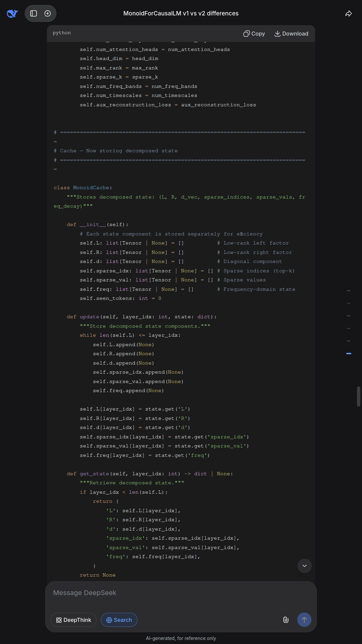The height and width of the screenshot is (644, 362).
Task: Select the gray marker directly above the blue one
Action: pyautogui.click(x=349, y=341)
